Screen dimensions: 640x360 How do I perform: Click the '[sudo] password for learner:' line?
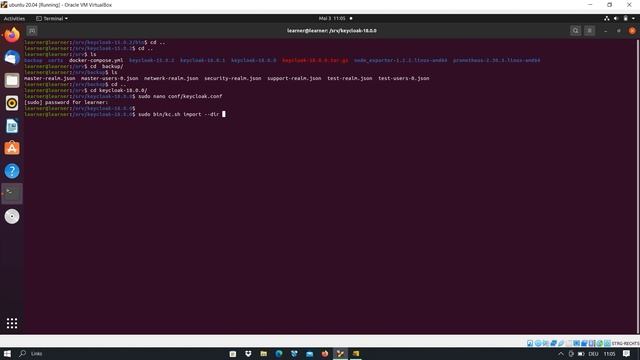(66, 102)
